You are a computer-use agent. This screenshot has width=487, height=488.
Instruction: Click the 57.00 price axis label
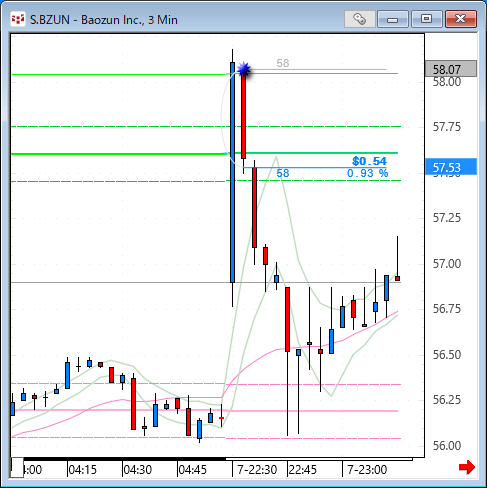point(447,264)
